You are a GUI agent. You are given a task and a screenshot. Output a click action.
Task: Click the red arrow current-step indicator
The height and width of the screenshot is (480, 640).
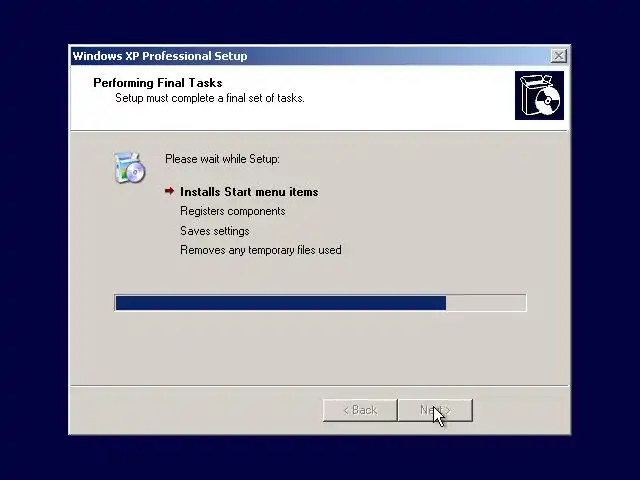(x=169, y=191)
